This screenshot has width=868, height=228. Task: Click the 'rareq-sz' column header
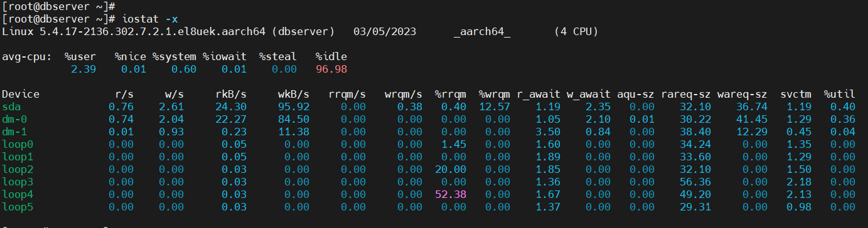click(x=686, y=94)
